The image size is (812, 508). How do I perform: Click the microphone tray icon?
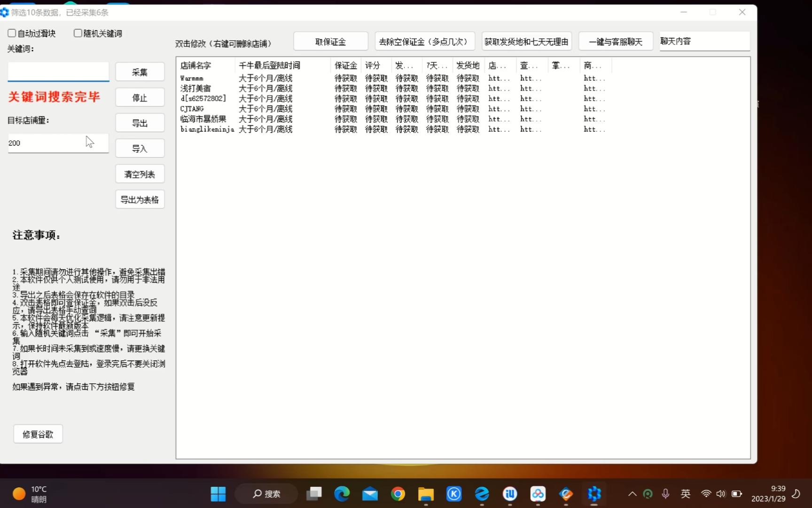(x=665, y=494)
